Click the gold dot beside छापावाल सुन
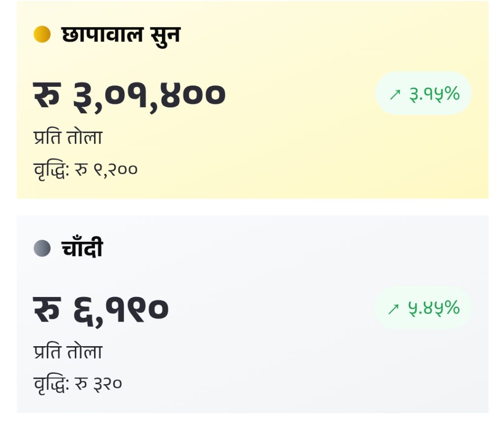This screenshot has height=423, width=504. click(x=42, y=34)
